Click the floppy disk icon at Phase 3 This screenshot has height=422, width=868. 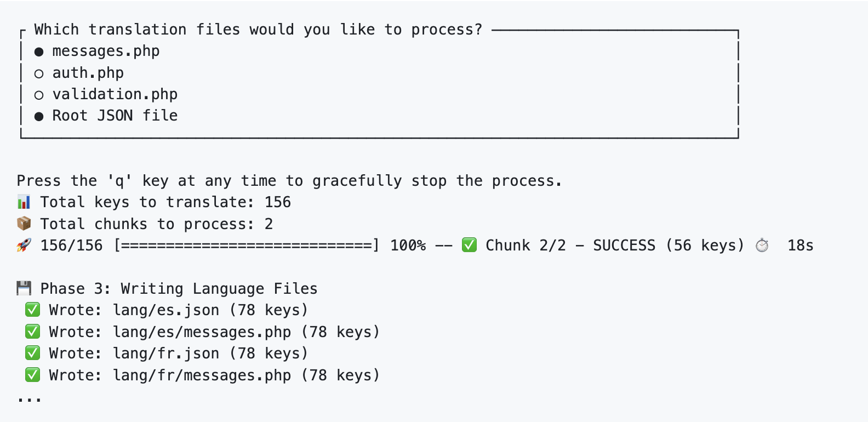(x=24, y=288)
